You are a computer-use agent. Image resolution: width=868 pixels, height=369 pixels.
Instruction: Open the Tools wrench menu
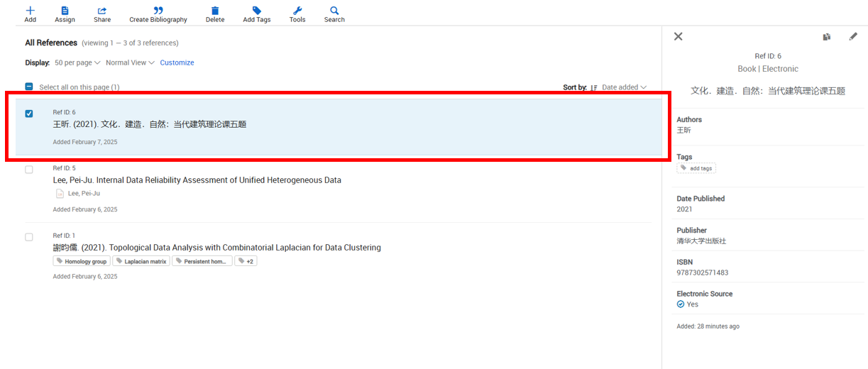(297, 11)
